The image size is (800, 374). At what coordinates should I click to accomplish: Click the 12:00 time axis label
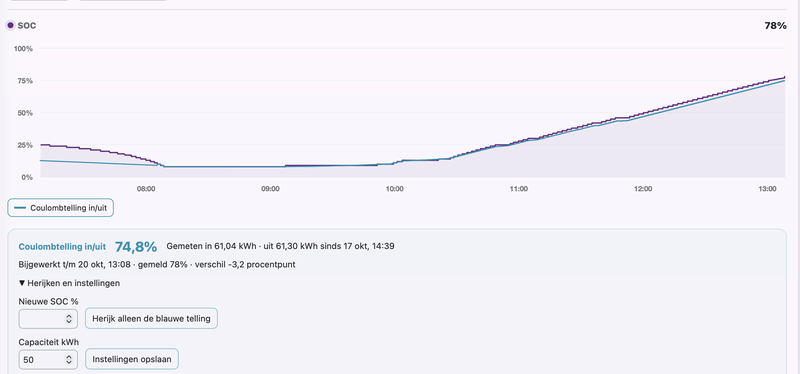pos(643,189)
